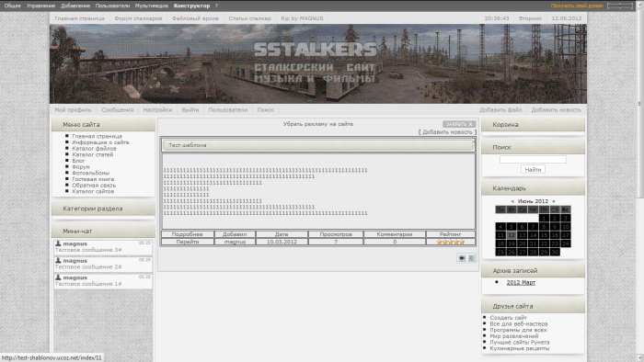This screenshot has height=362, width=644.
Task: Click the user icon beside first magnus chat message
Action: tap(58, 243)
